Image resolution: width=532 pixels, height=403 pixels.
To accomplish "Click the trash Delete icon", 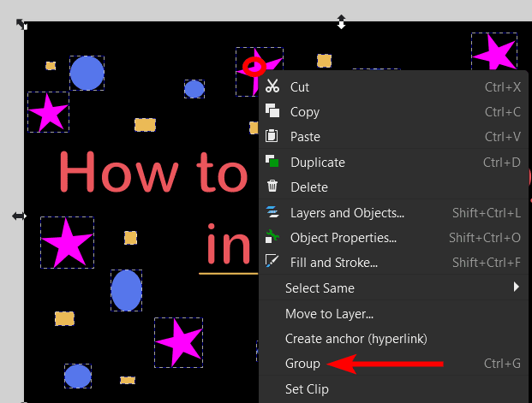I will point(272,187).
